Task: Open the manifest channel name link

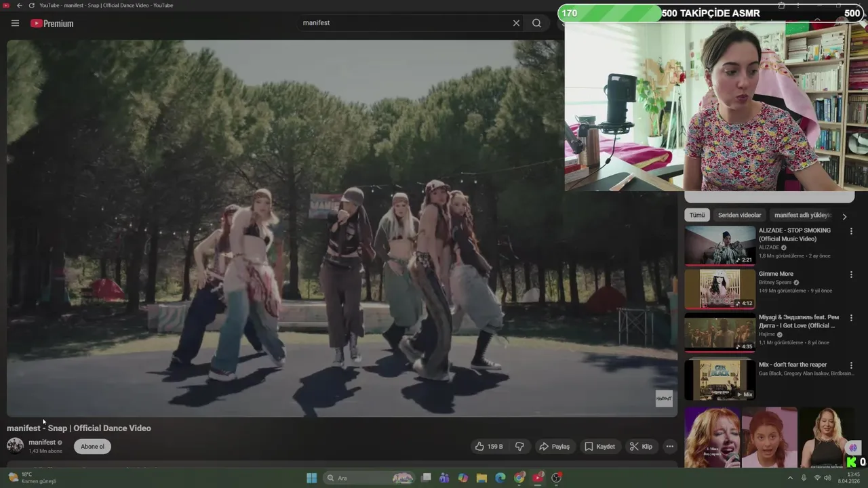Action: coord(42,443)
